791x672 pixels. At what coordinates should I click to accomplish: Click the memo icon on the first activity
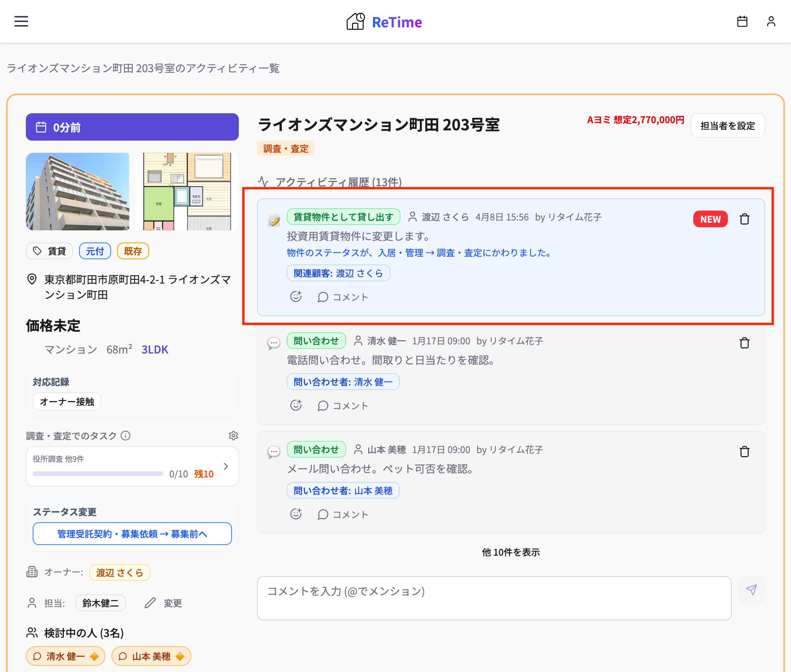click(274, 220)
